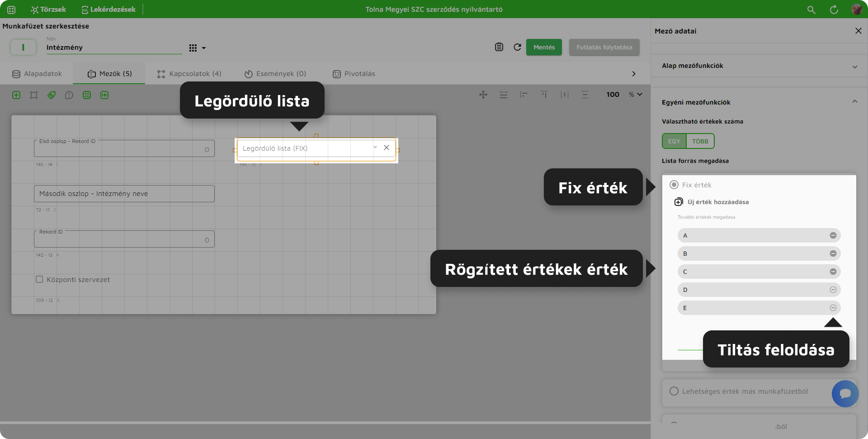Click the notes list icon near Mentés
This screenshot has height=439, width=868.
coord(499,47)
